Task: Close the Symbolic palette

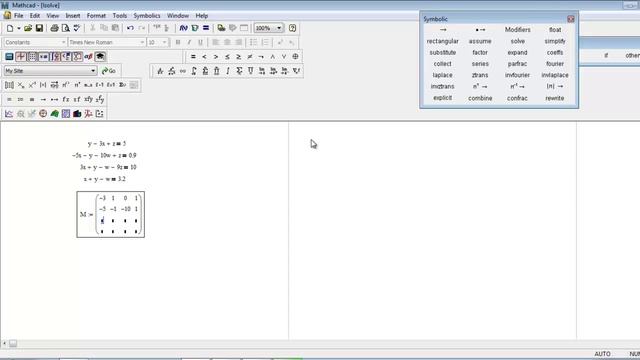Action: tap(571, 19)
